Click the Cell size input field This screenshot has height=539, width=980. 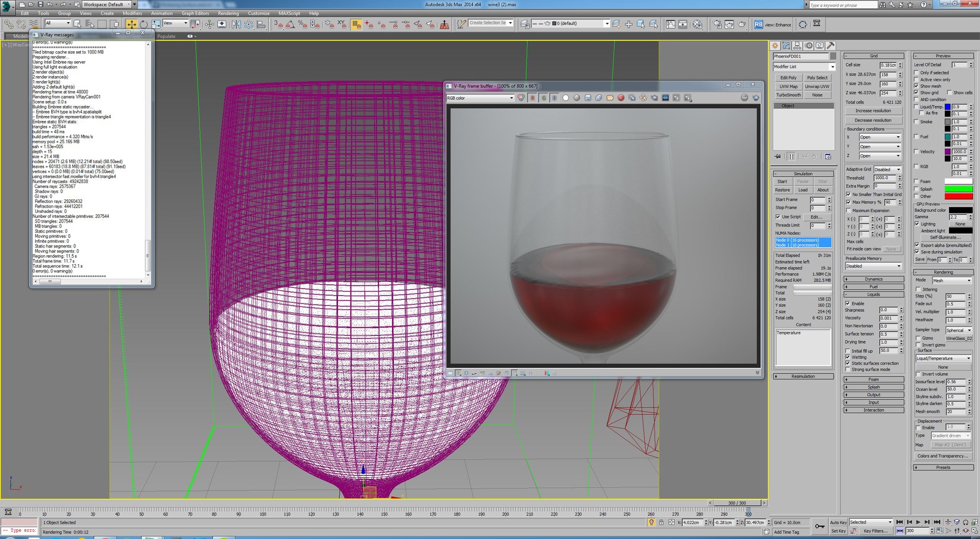coord(888,65)
